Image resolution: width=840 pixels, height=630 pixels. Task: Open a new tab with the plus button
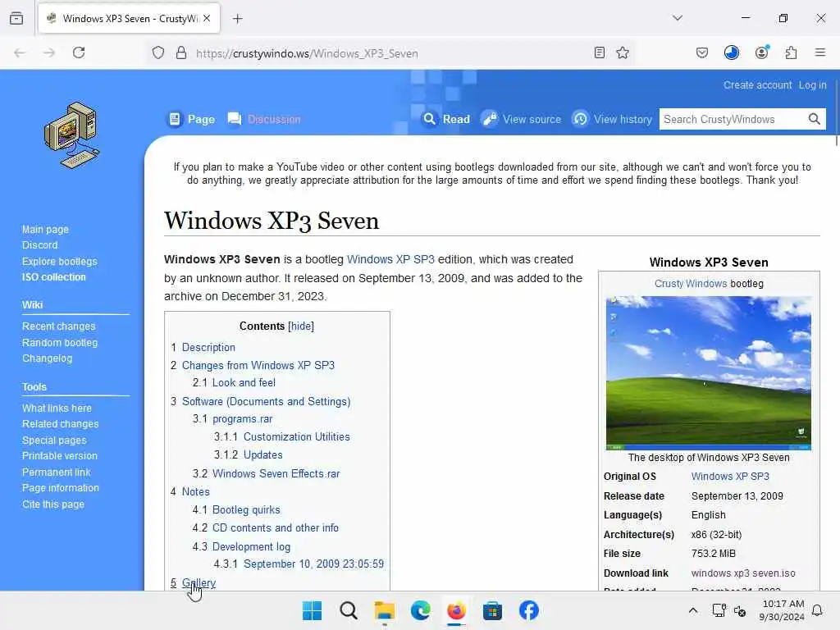click(238, 19)
